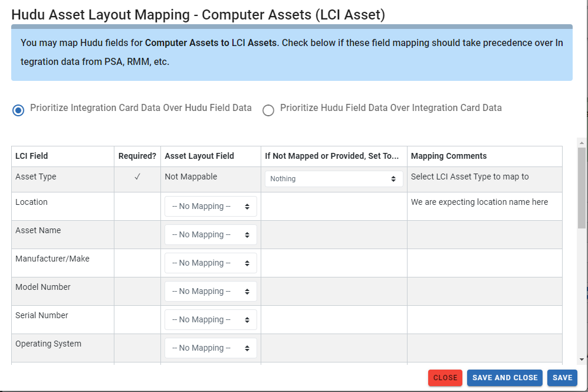The height and width of the screenshot is (392, 588).
Task: Click the red CLOSE button
Action: tap(445, 378)
